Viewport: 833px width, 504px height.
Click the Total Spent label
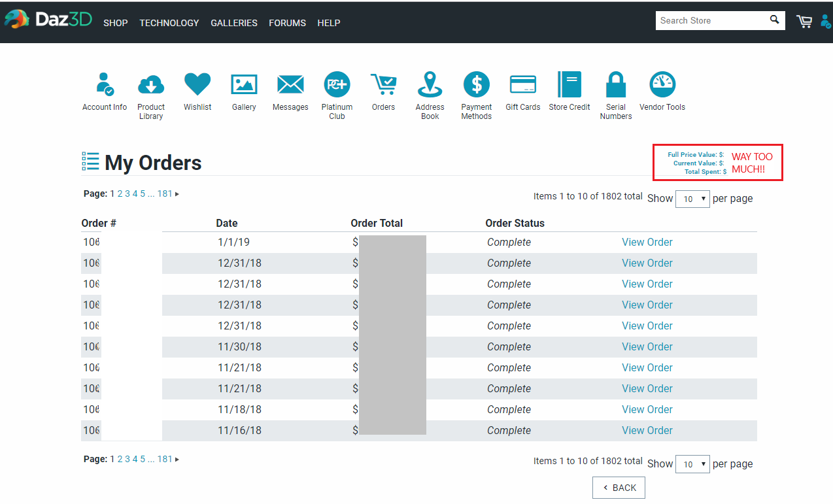[703, 172]
